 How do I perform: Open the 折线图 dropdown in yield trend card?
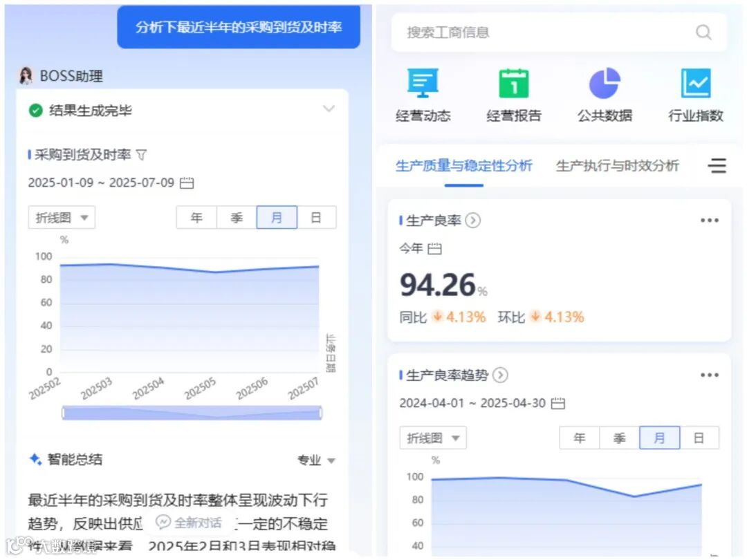pos(433,438)
